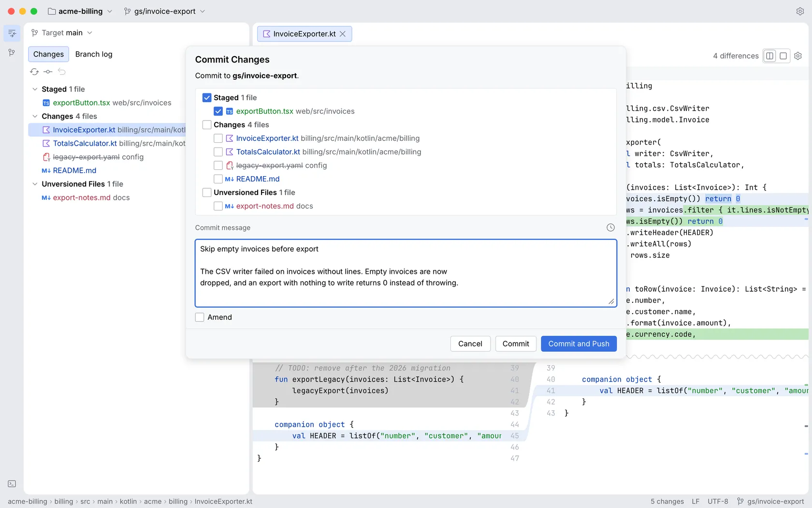The width and height of the screenshot is (812, 508).
Task: Click the commit icon in changes toolbar
Action: [48, 72]
